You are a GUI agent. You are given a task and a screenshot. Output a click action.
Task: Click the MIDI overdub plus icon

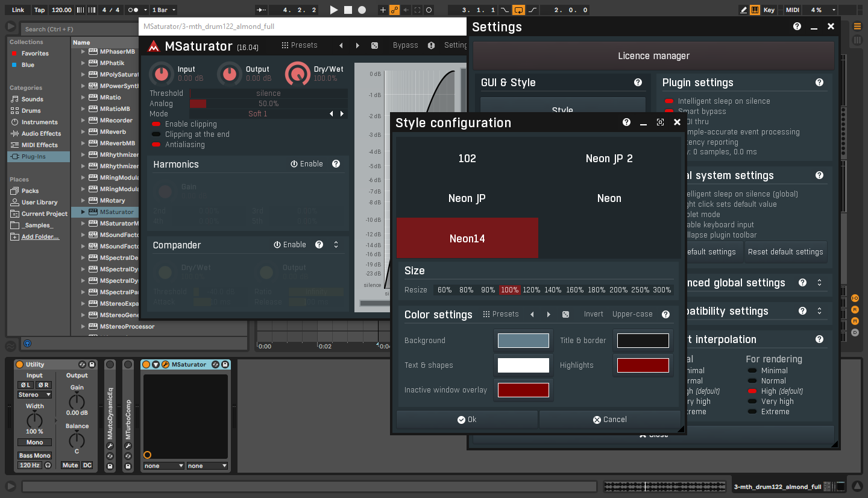(383, 10)
